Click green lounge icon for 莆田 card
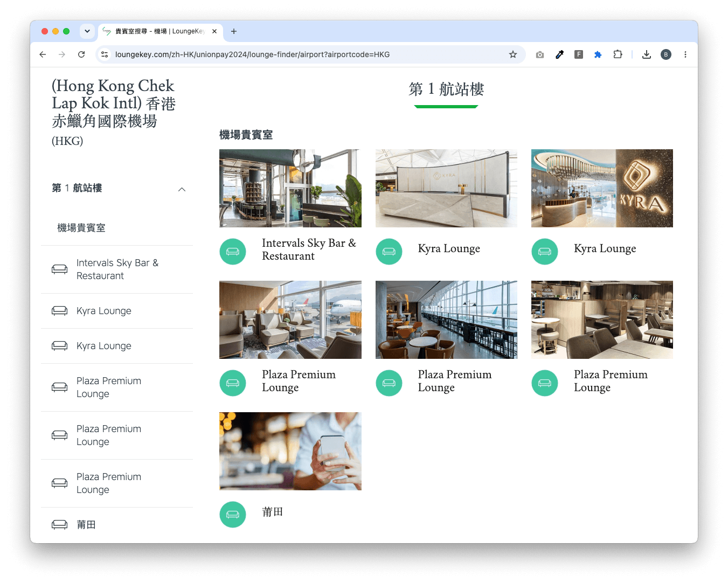The height and width of the screenshot is (583, 728). pyautogui.click(x=233, y=515)
